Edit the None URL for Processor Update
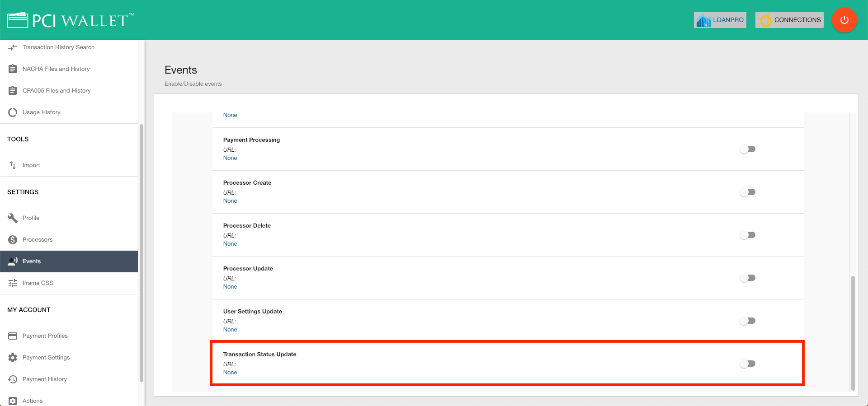The height and width of the screenshot is (406, 868). click(x=230, y=286)
